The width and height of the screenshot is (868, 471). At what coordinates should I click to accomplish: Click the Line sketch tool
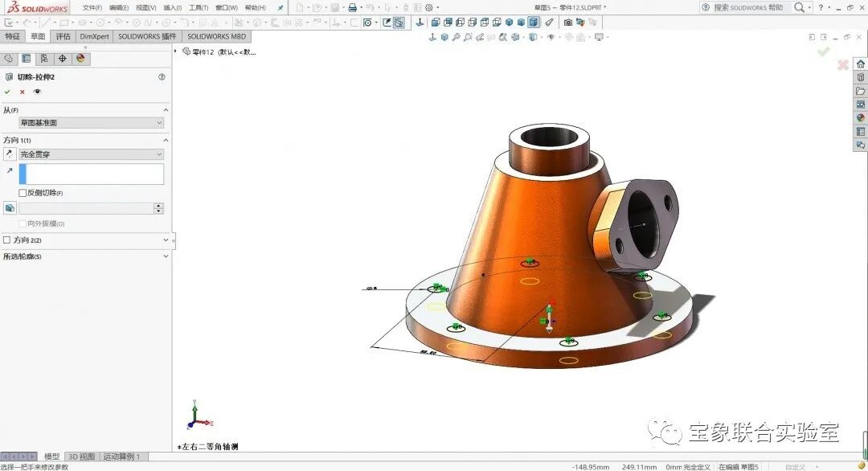[x=47, y=23]
